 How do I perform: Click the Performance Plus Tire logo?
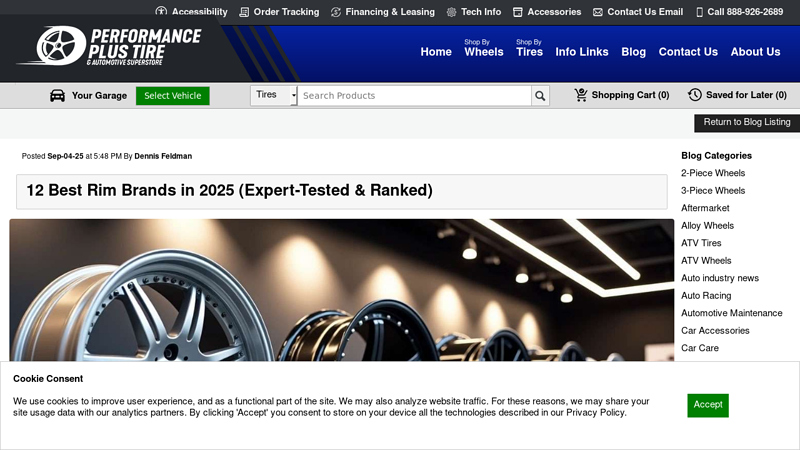[x=110, y=46]
